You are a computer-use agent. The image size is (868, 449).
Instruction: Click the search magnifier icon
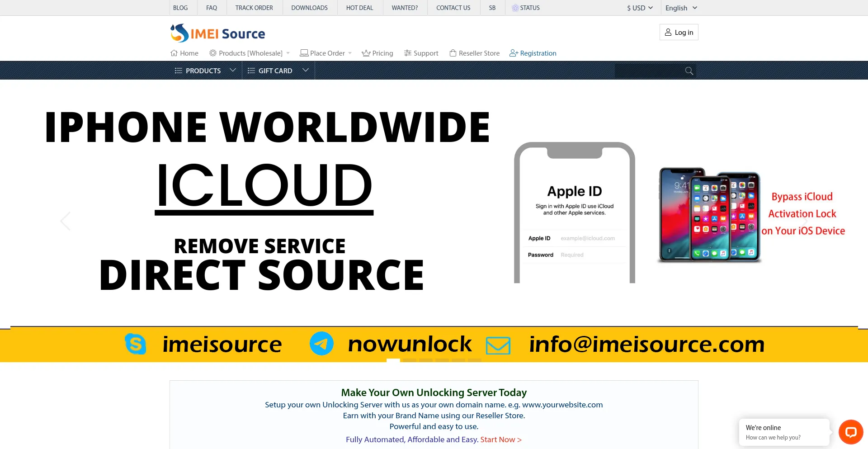pos(689,71)
